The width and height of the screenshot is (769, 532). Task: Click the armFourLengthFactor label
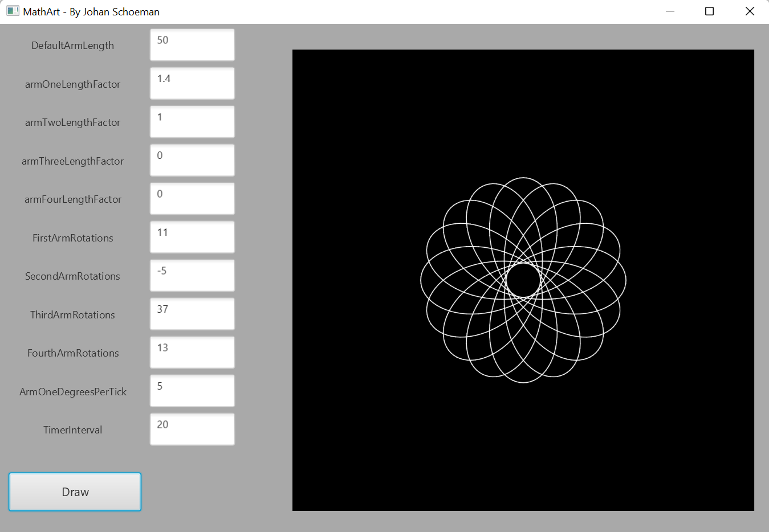pyautogui.click(x=72, y=199)
